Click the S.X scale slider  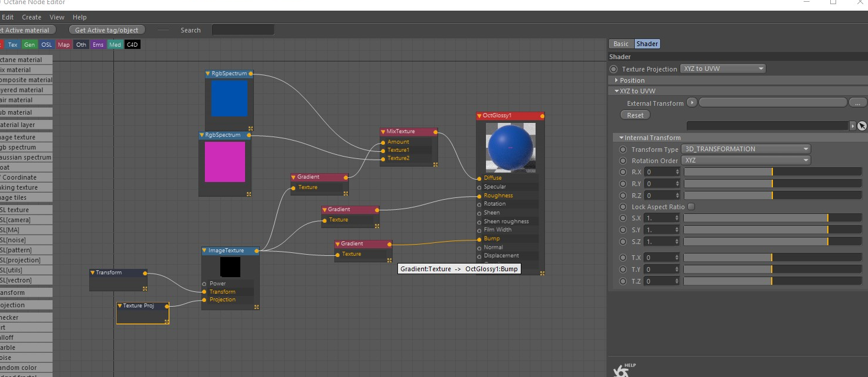[x=773, y=218]
